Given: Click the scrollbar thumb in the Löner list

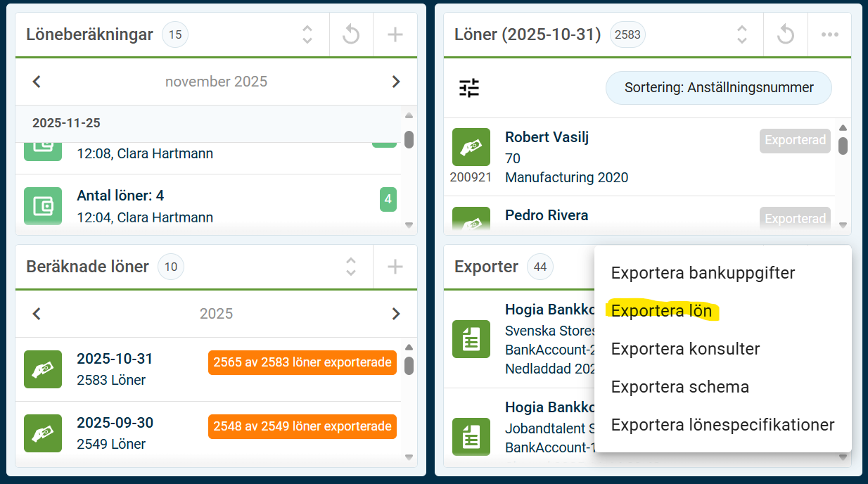Looking at the screenshot, I should 843,145.
